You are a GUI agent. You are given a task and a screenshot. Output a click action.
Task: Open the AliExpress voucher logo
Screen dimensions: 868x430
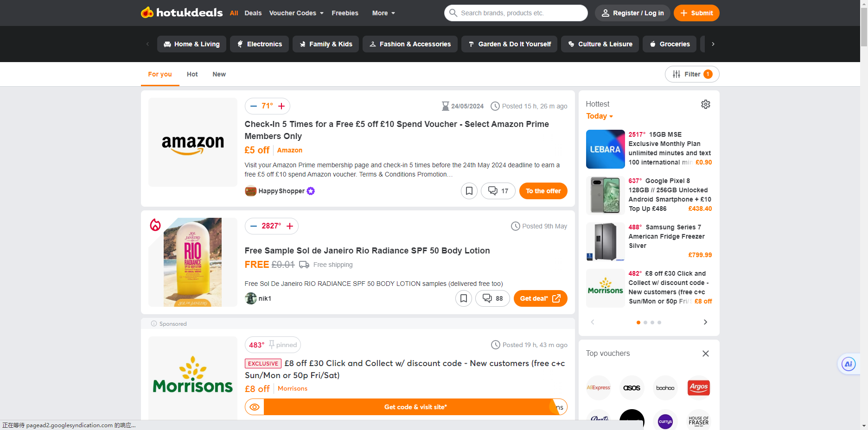pyautogui.click(x=599, y=388)
